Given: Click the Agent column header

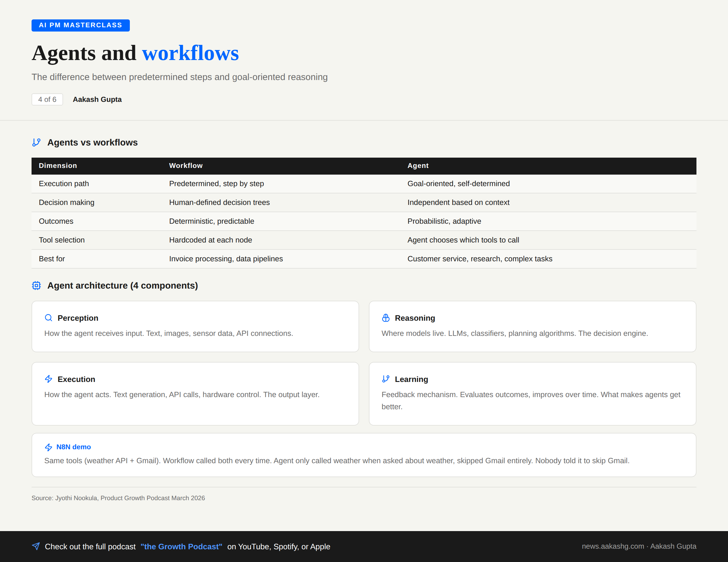Looking at the screenshot, I should coord(418,166).
